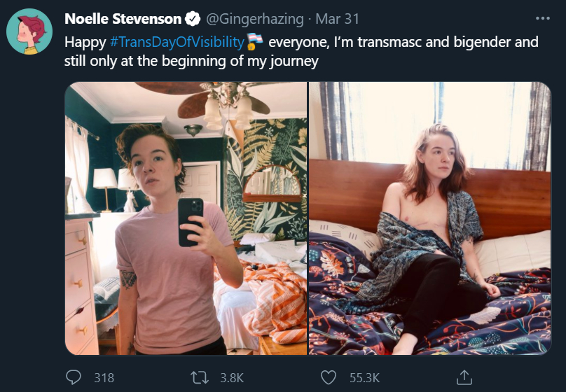Screen dimensions: 566x392
Task: Click the 55.3K likes count
Action: tap(364, 377)
